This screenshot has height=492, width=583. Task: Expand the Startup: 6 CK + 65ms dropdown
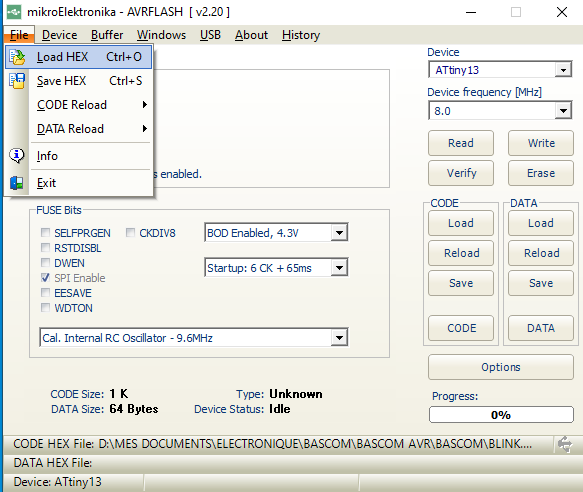339,268
